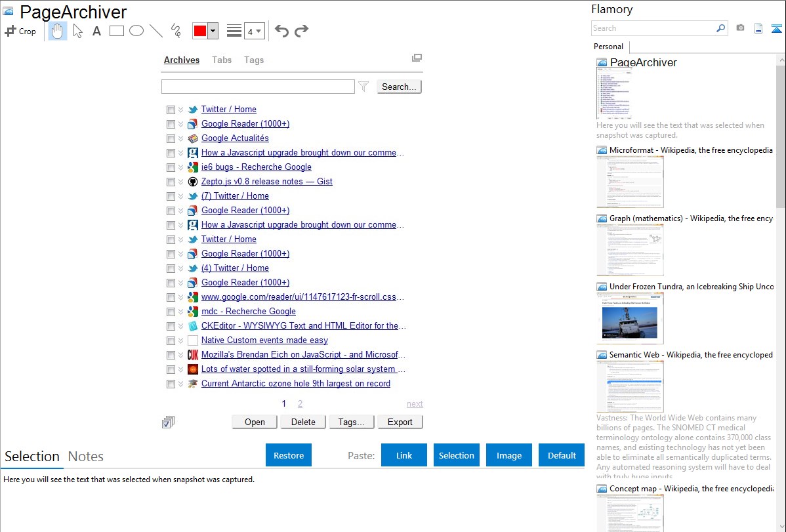This screenshot has height=532, width=786.
Task: Open the CKEditor WYSIWYG archive link
Action: [x=303, y=326]
